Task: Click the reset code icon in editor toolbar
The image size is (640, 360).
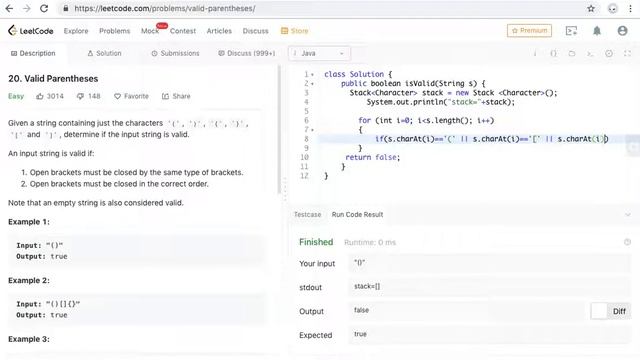Action: point(572,53)
